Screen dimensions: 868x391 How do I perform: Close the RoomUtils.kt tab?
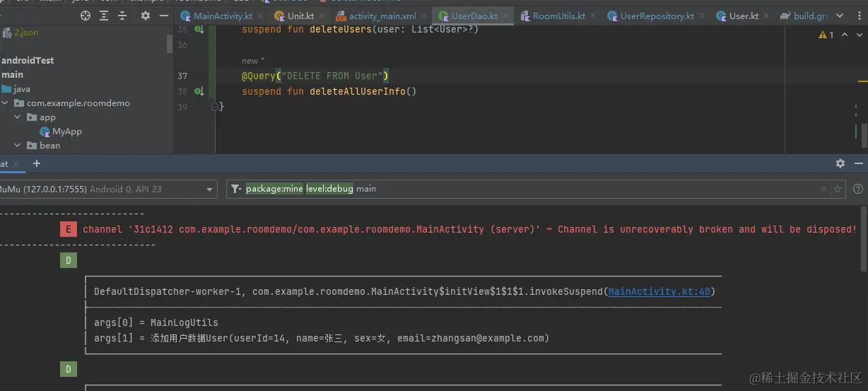(592, 16)
